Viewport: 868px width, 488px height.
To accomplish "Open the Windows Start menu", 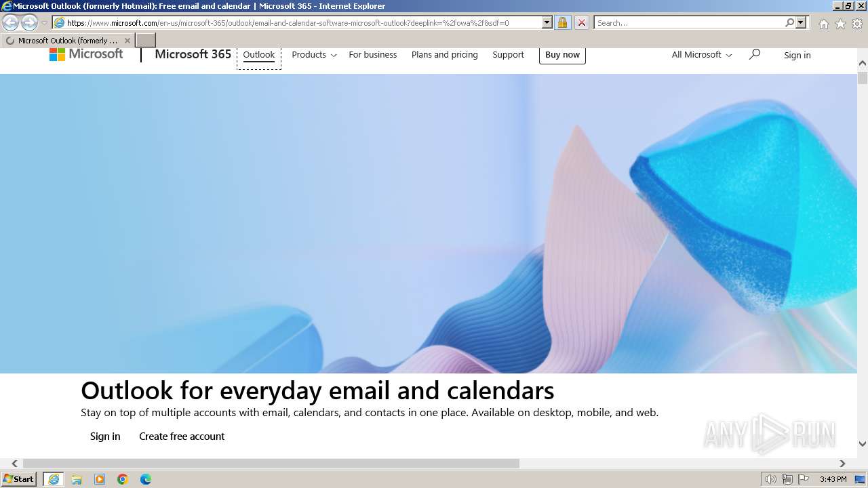I will point(19,479).
